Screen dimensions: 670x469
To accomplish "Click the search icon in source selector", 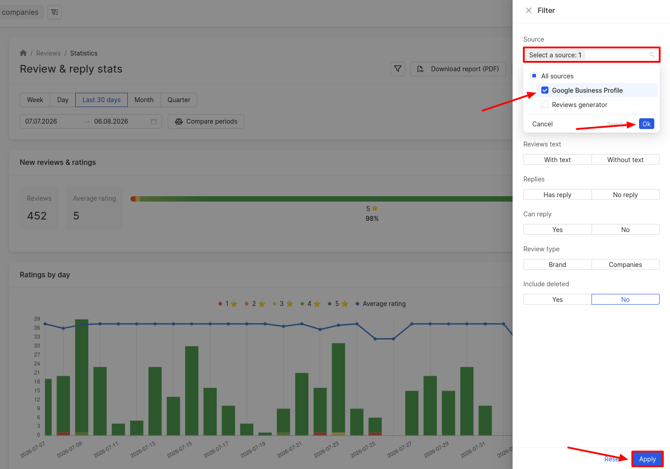I will [652, 55].
